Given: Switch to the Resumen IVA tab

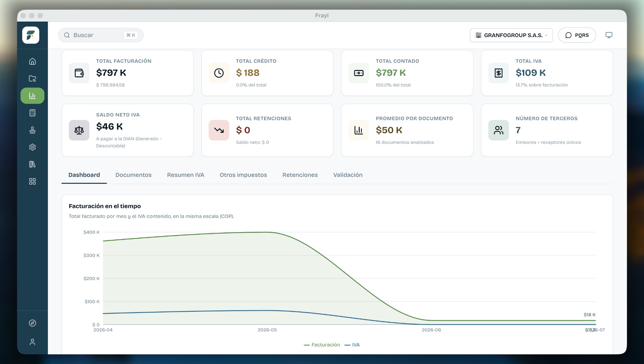Looking at the screenshot, I should click(x=185, y=175).
